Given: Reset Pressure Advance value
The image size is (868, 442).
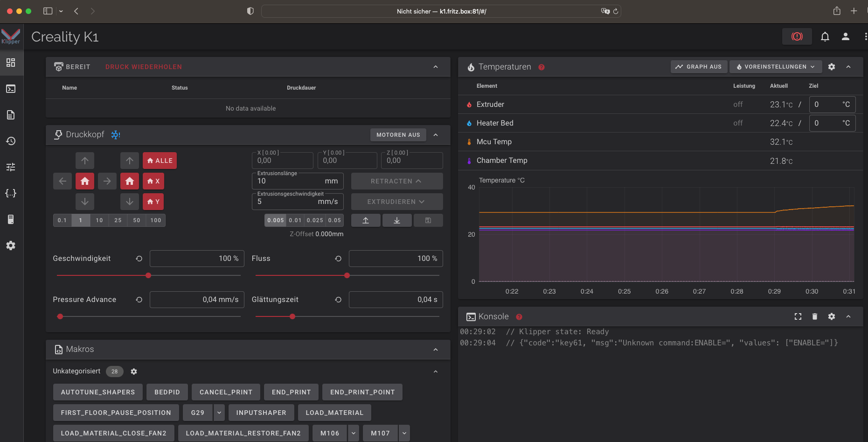Looking at the screenshot, I should click(139, 300).
